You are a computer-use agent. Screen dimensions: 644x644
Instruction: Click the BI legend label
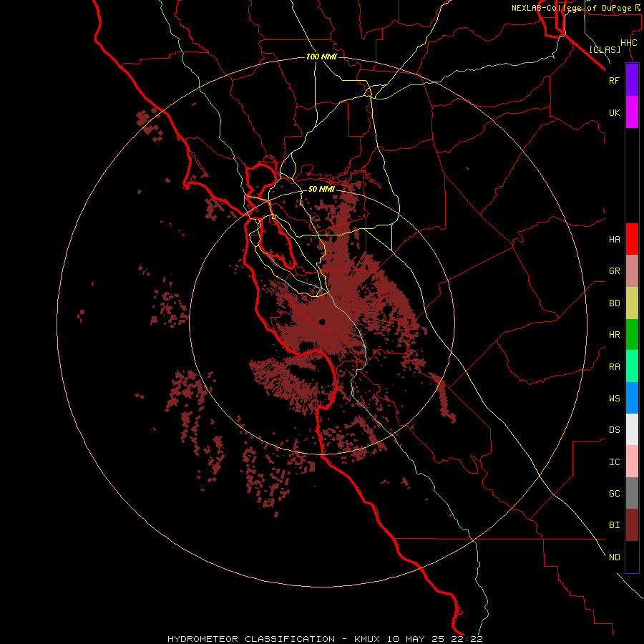614,525
